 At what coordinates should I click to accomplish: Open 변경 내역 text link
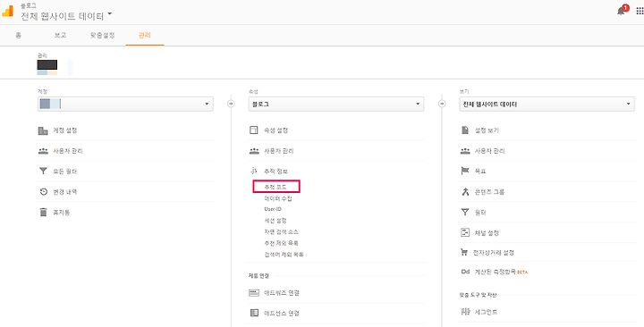tap(65, 191)
